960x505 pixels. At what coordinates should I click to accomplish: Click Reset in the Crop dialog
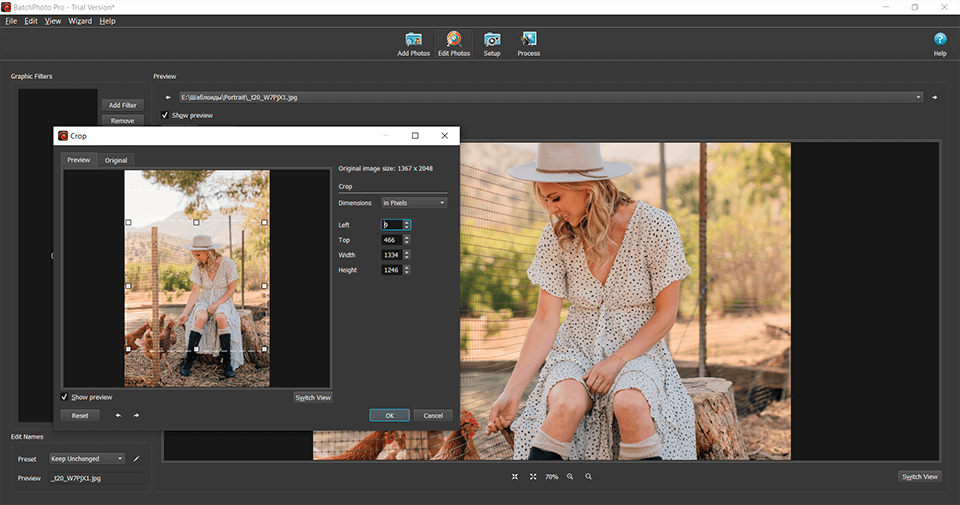[x=80, y=416]
